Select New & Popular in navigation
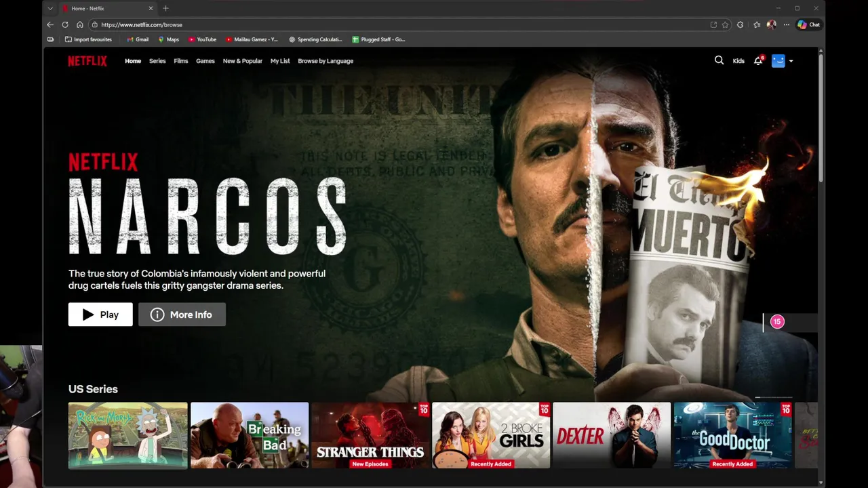Image resolution: width=868 pixels, height=488 pixels. (x=243, y=61)
